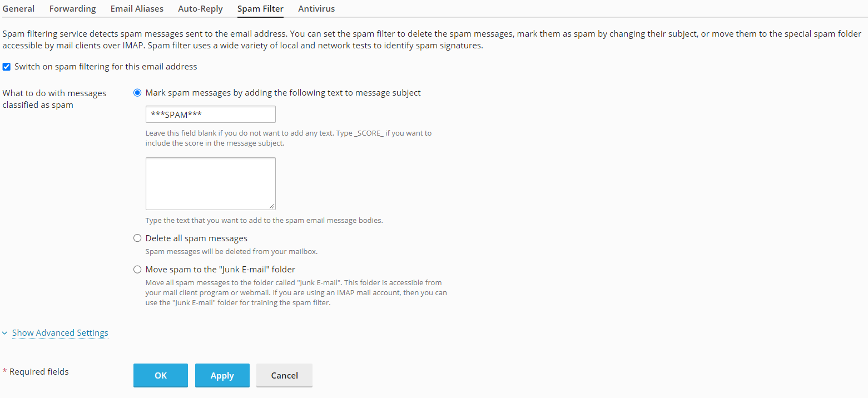Click the ***SPAM*** subject text field
868x398 pixels.
click(x=211, y=114)
